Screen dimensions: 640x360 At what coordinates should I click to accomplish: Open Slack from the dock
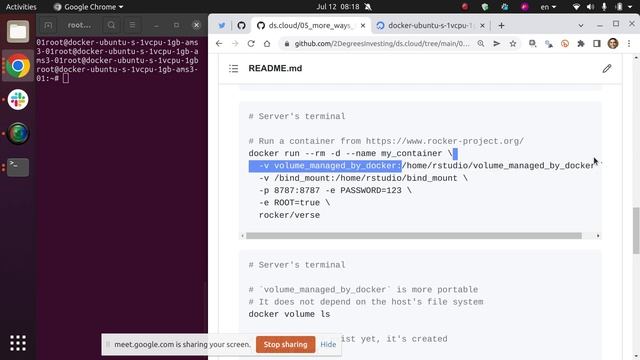coord(18,100)
